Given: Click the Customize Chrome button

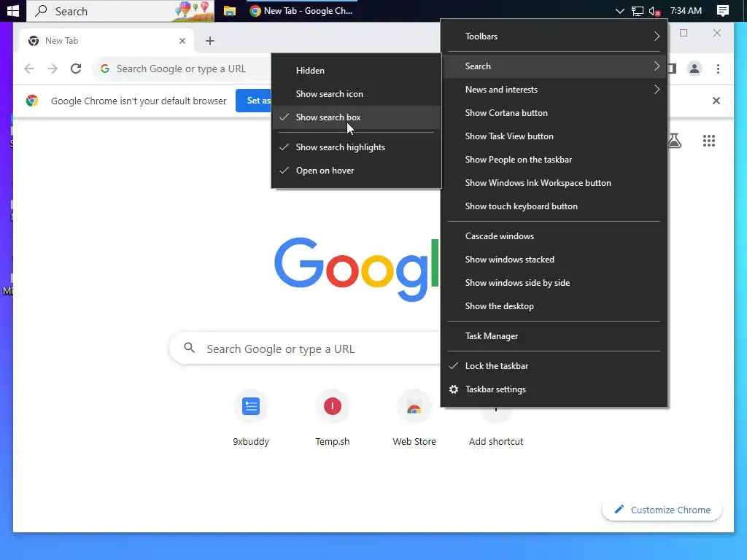Looking at the screenshot, I should pos(662,510).
